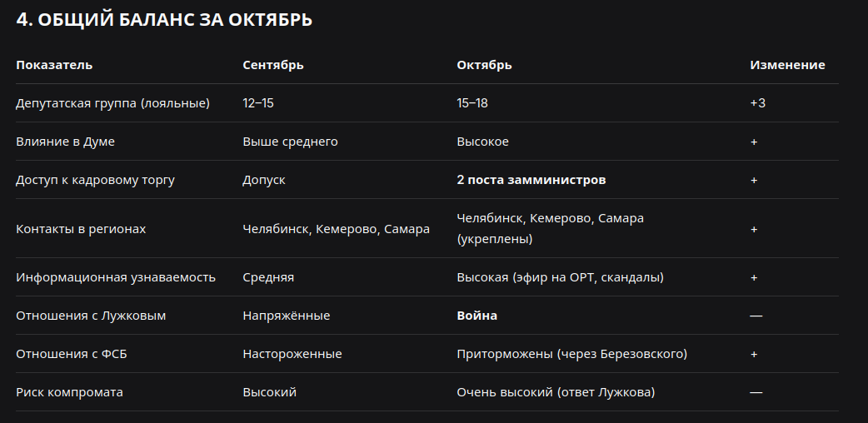Click the "Информационная узнаваемость" row label
The height and width of the screenshot is (423, 868).
(116, 276)
